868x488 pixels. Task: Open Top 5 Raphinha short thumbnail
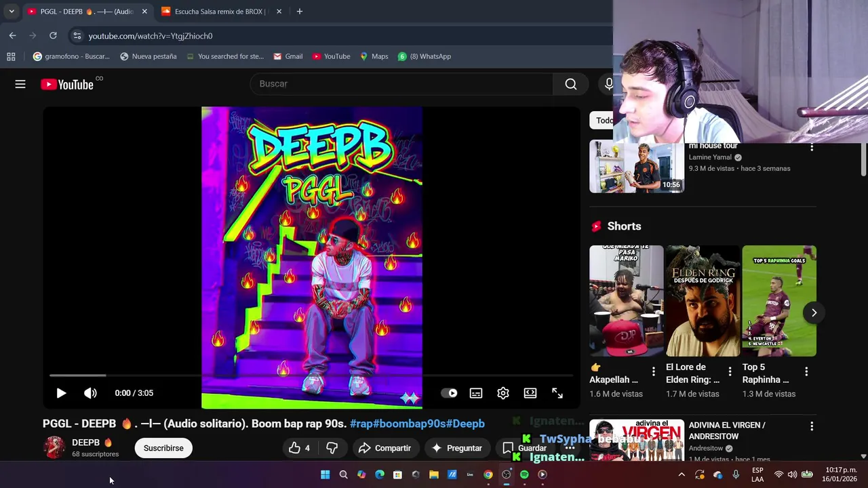click(779, 301)
